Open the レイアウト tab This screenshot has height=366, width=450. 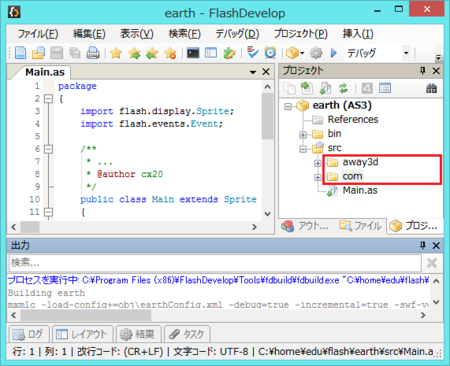(82, 334)
